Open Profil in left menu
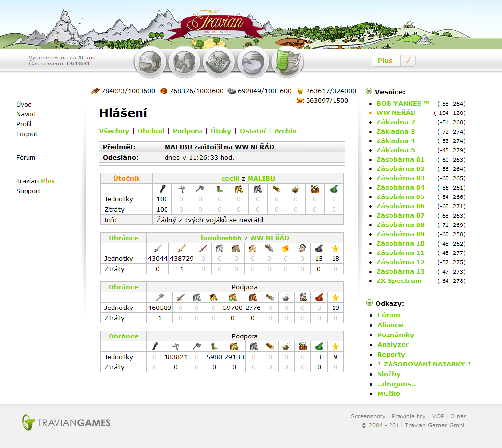Image resolution: width=502 pixels, height=448 pixels. click(x=24, y=124)
